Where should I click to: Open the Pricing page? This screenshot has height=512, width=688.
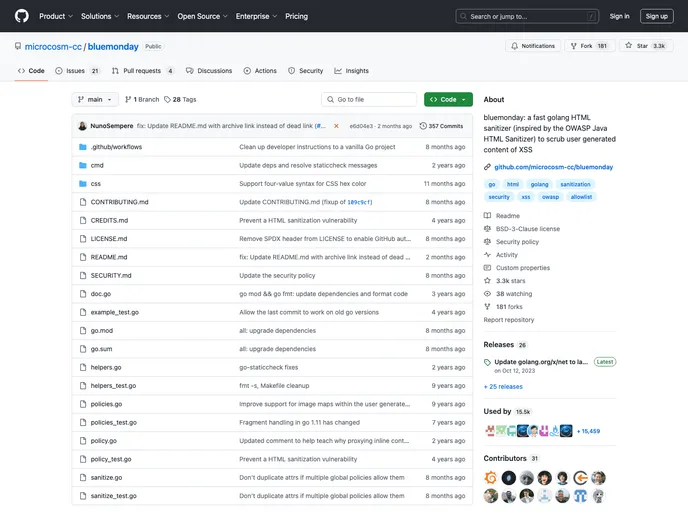coord(297,16)
